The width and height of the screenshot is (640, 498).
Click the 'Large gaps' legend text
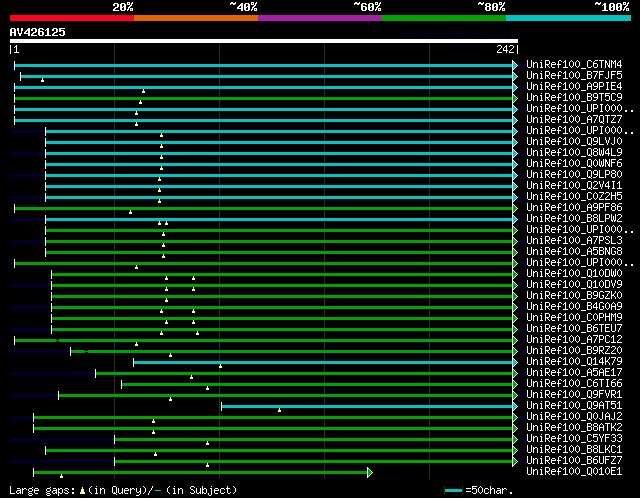click(x=42, y=490)
